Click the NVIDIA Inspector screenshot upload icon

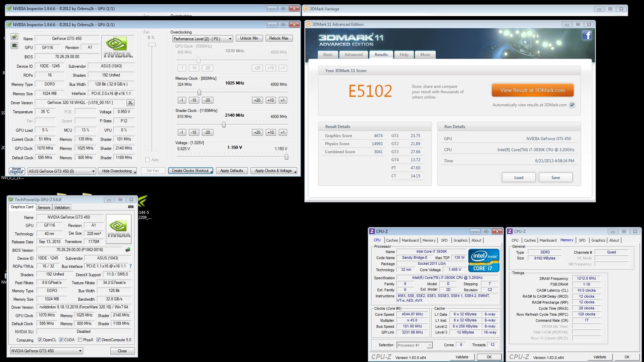(x=14, y=37)
